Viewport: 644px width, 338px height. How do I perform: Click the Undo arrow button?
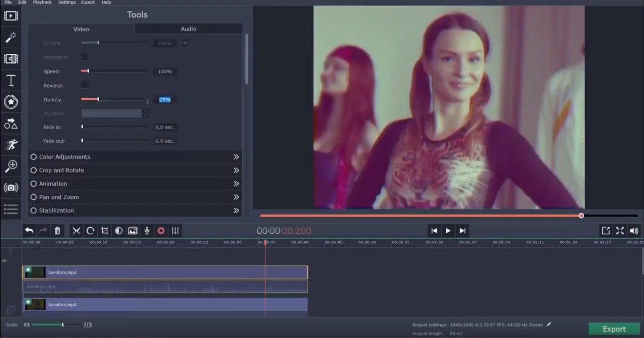[29, 230]
